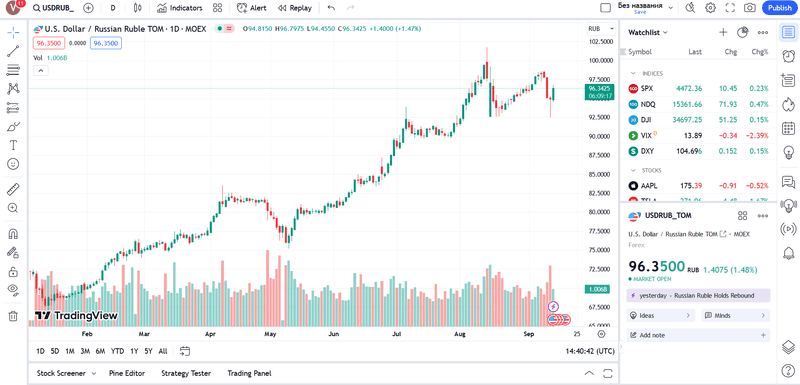Select the VIX row in the watchlist
This screenshot has width=800, height=385.
tap(698, 136)
